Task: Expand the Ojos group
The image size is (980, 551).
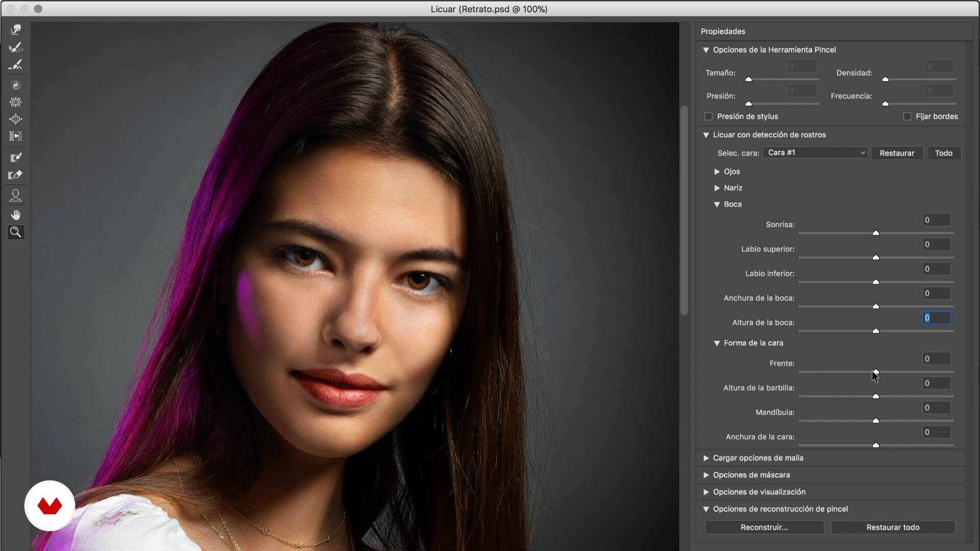Action: [x=717, y=172]
